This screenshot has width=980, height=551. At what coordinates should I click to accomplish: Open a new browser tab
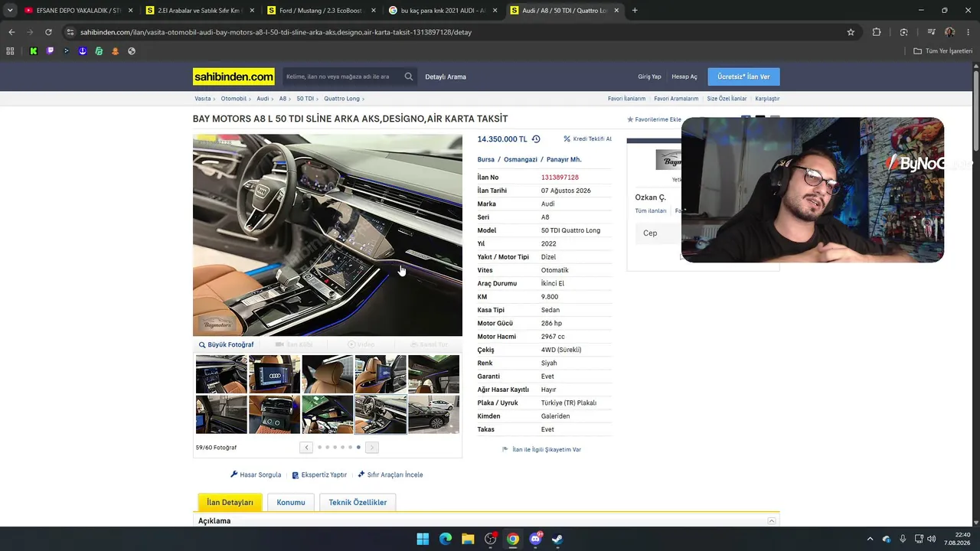[635, 11]
